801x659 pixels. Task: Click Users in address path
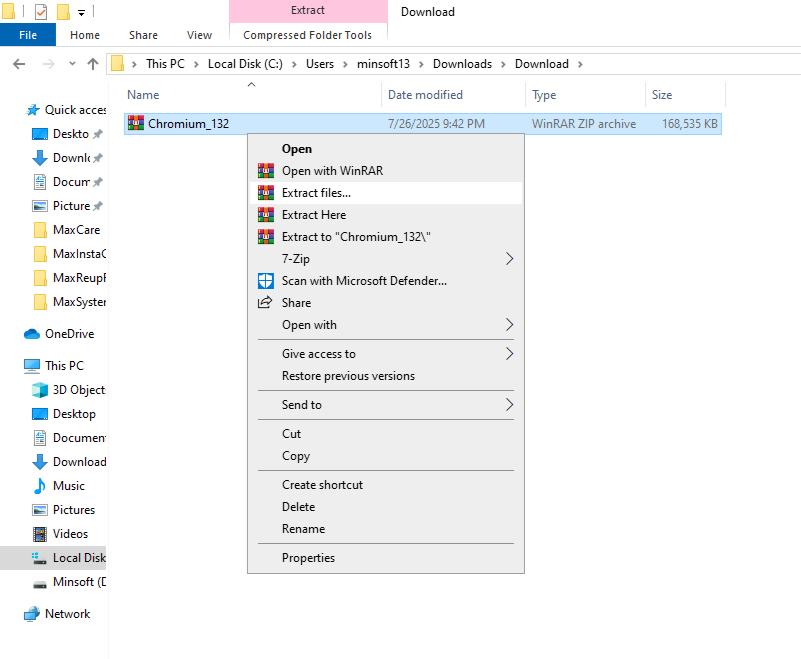(x=320, y=64)
